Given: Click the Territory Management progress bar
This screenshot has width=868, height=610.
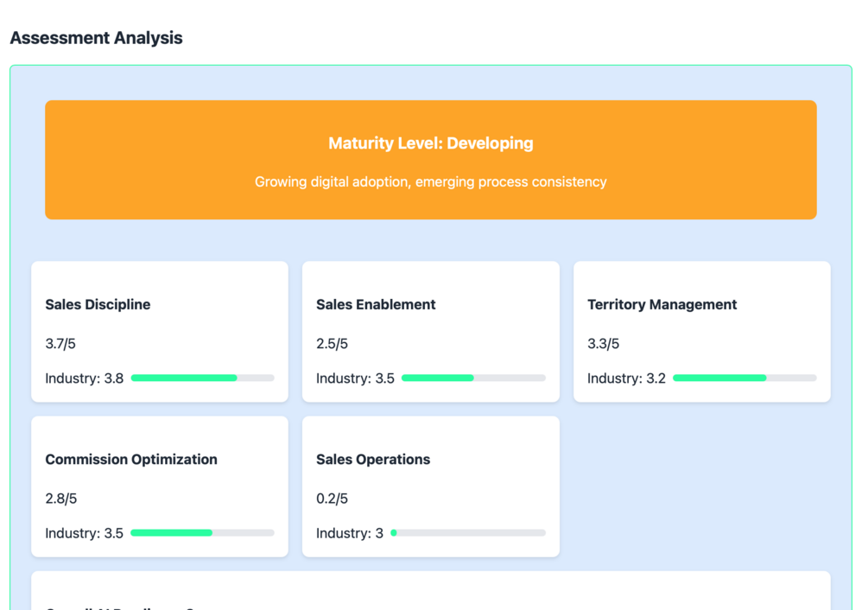Looking at the screenshot, I should click(744, 378).
